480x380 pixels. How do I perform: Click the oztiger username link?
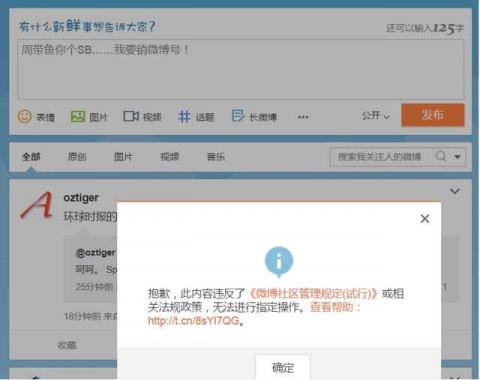click(81, 198)
